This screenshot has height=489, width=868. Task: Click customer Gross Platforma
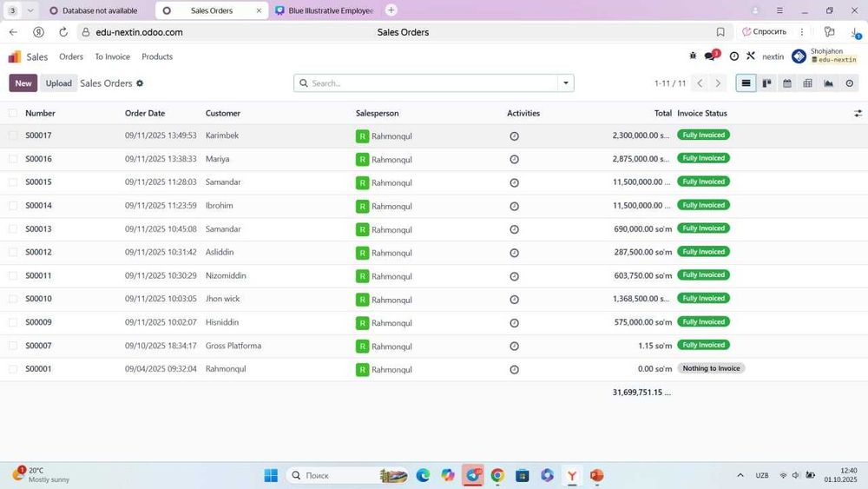(x=233, y=346)
